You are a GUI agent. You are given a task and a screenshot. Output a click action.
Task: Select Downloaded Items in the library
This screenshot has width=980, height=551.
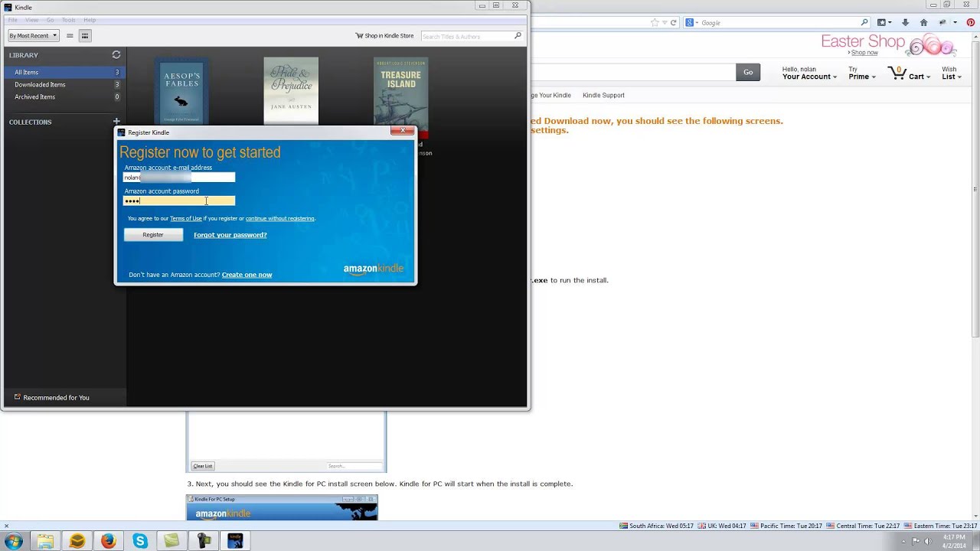click(64, 84)
